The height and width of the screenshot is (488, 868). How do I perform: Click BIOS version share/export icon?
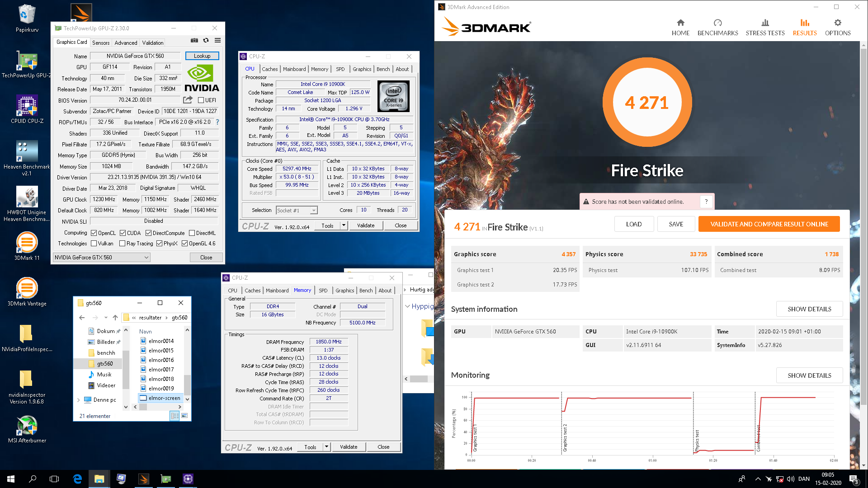pyautogui.click(x=188, y=100)
